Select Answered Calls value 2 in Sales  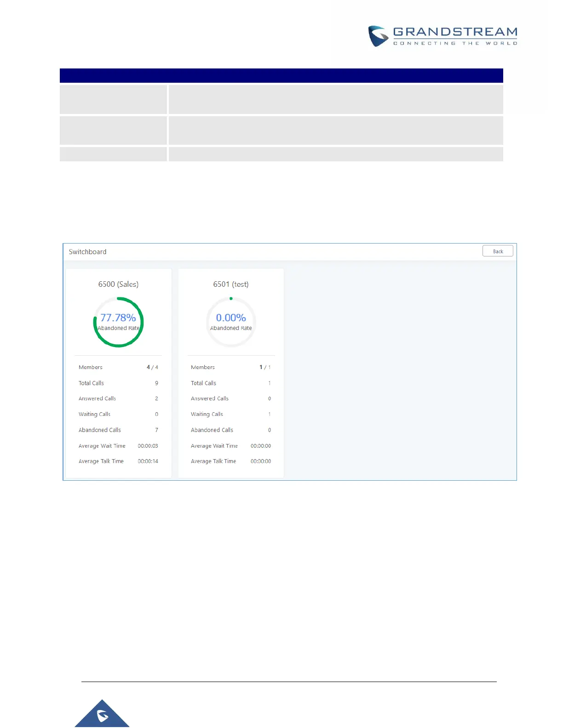(x=156, y=398)
